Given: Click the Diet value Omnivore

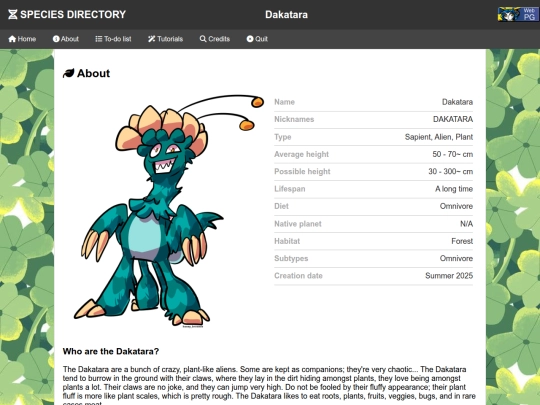Looking at the screenshot, I should [456, 206].
